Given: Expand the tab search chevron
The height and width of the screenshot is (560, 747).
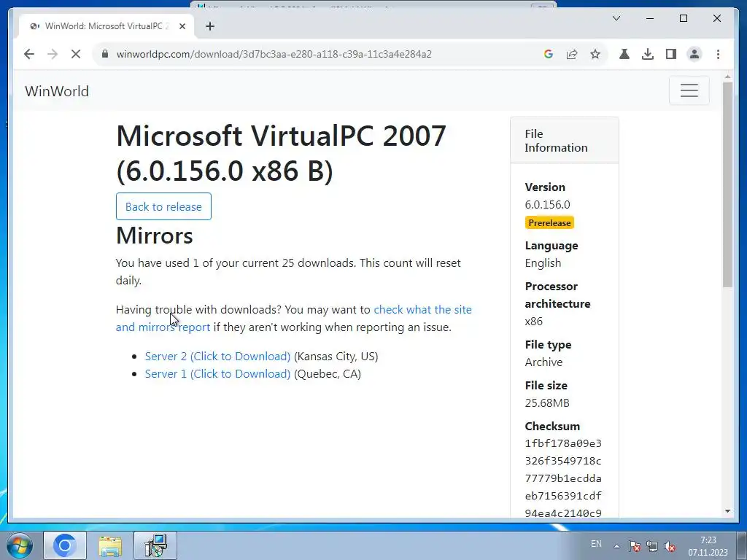Looking at the screenshot, I should (x=616, y=18).
